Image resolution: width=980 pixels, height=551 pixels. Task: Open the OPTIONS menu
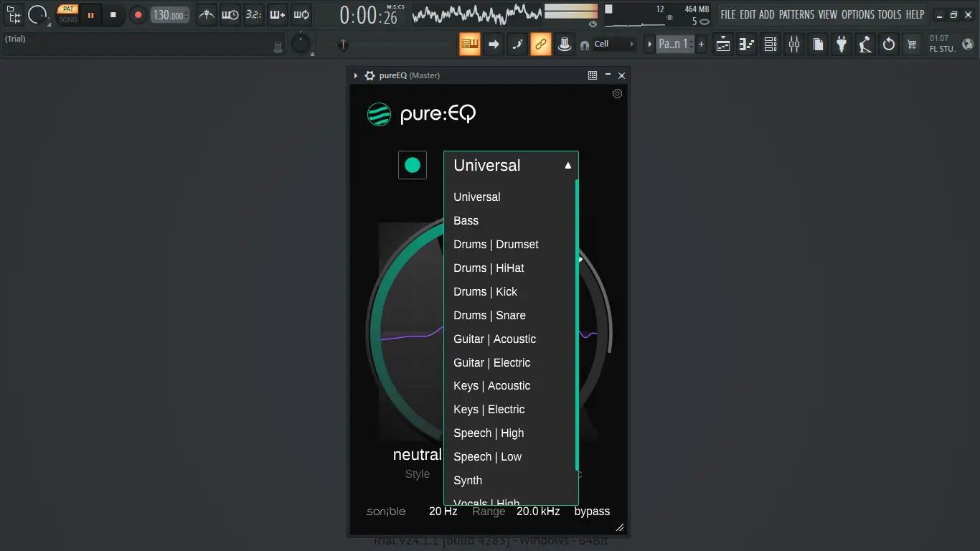point(858,14)
